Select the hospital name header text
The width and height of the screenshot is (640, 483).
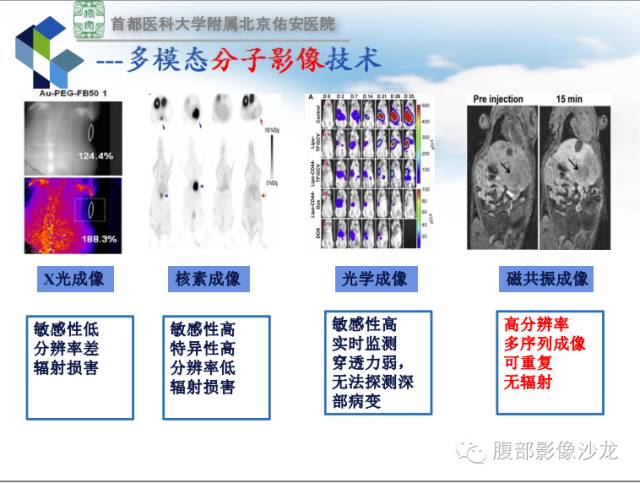click(223, 24)
